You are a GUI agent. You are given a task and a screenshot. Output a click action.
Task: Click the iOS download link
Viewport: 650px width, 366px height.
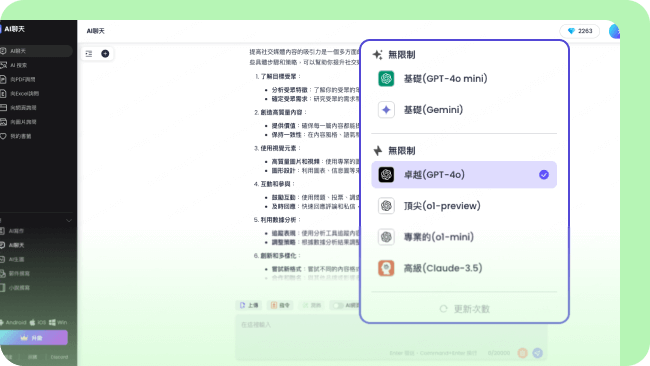[x=38, y=322]
